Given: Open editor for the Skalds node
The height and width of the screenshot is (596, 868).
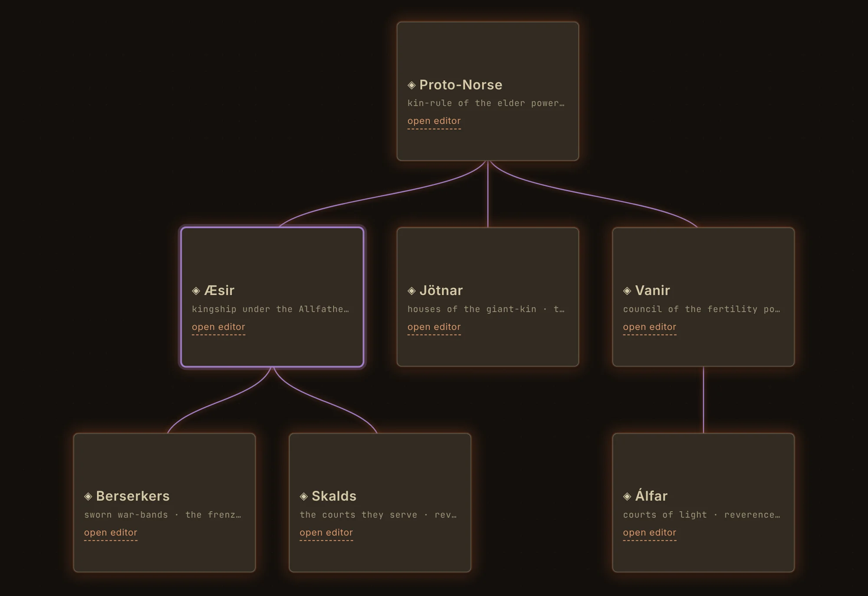Looking at the screenshot, I should coord(326,533).
